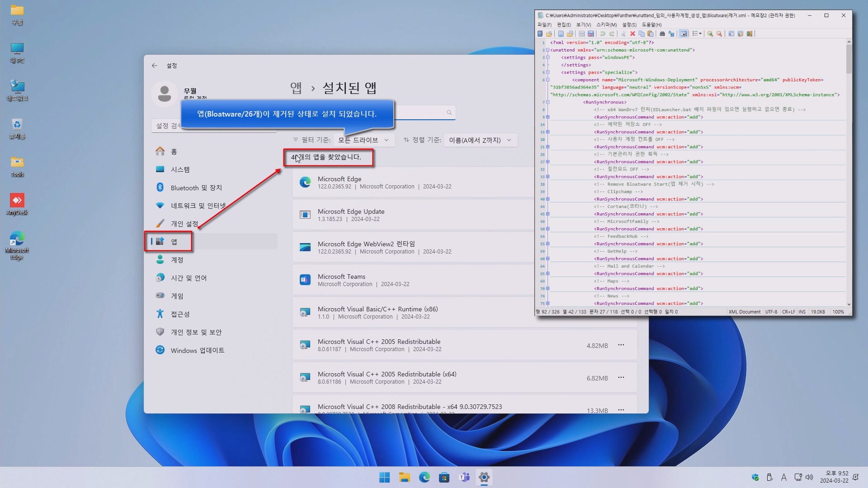Click the save-all disk icon in editor toolbar

click(591, 34)
